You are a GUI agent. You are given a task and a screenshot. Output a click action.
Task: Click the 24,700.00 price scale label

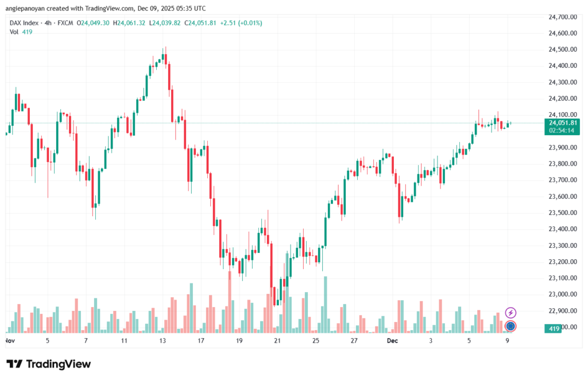[562, 17]
